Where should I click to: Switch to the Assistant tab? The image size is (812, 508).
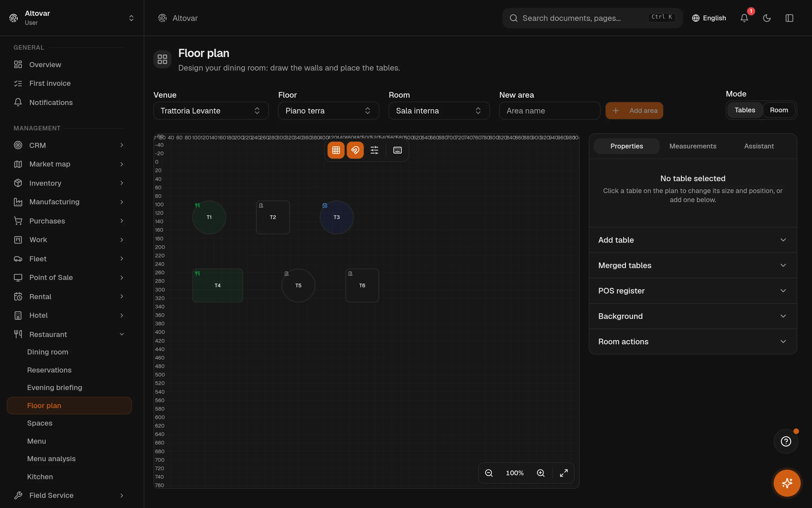click(759, 146)
